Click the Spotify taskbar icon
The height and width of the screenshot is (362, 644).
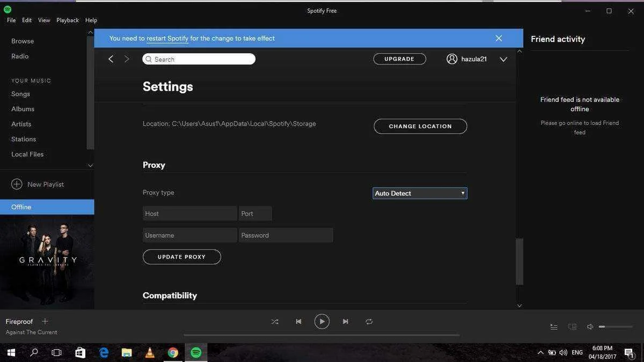196,352
